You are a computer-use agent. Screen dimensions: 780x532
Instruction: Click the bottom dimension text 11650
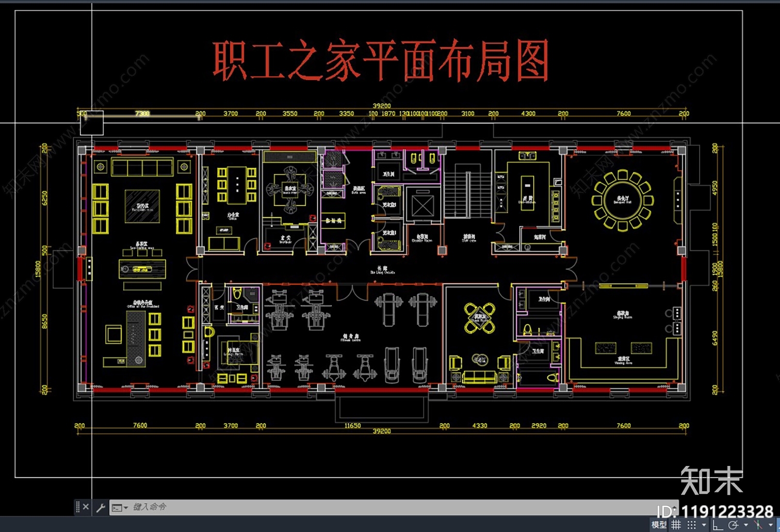click(x=352, y=426)
